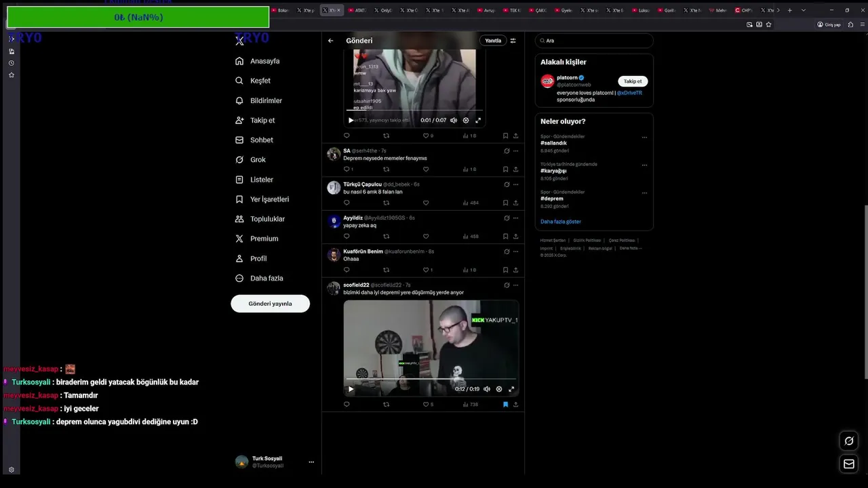Click the Gönderi yayınla button
The width and height of the screenshot is (868, 488).
click(x=270, y=304)
